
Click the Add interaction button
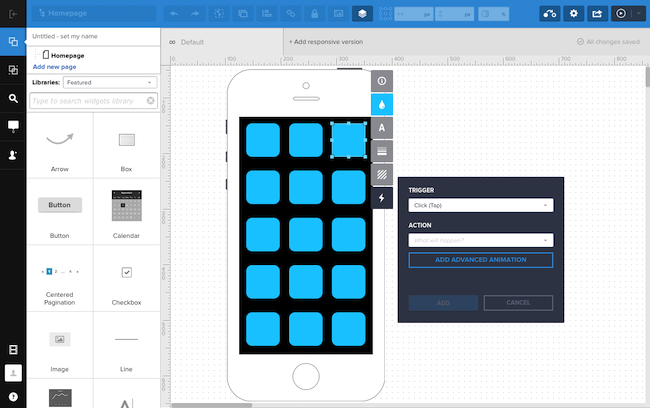[443, 303]
